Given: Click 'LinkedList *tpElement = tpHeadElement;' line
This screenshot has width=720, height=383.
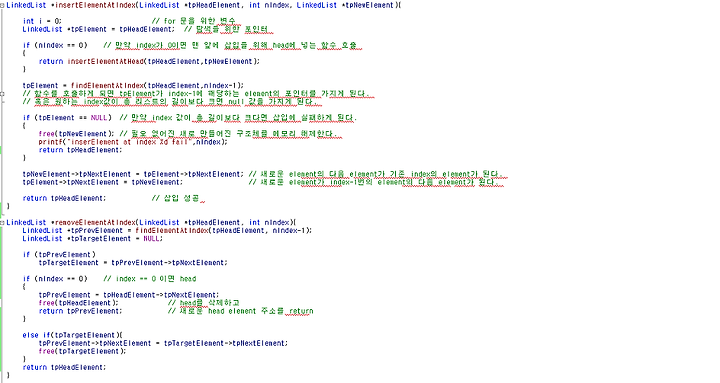Looking at the screenshot, I should [x=99, y=29].
